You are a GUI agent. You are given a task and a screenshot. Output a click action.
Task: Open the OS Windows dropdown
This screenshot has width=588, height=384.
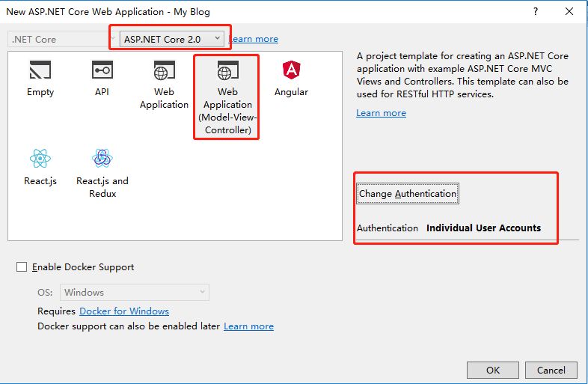click(134, 293)
